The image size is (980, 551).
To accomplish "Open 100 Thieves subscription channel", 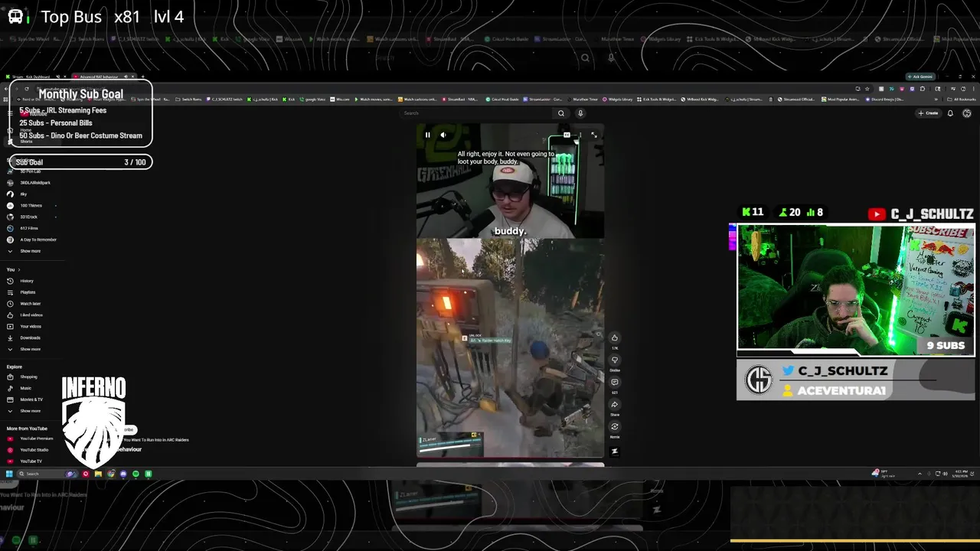I will 31,206.
